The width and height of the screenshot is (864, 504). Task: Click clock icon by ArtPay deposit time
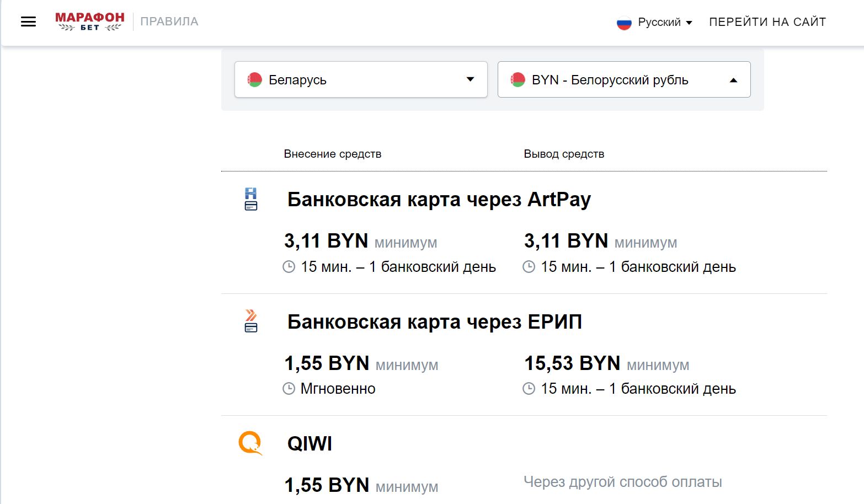(289, 267)
